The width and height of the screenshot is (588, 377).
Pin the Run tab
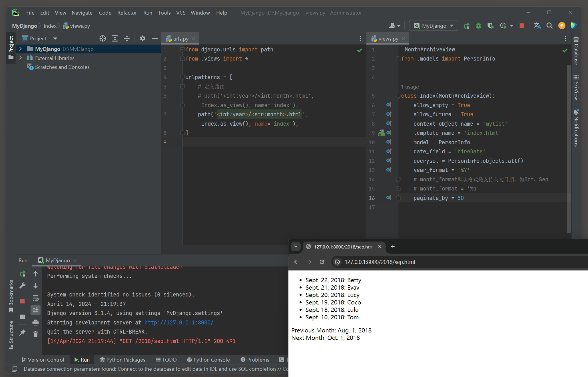[x=23, y=332]
